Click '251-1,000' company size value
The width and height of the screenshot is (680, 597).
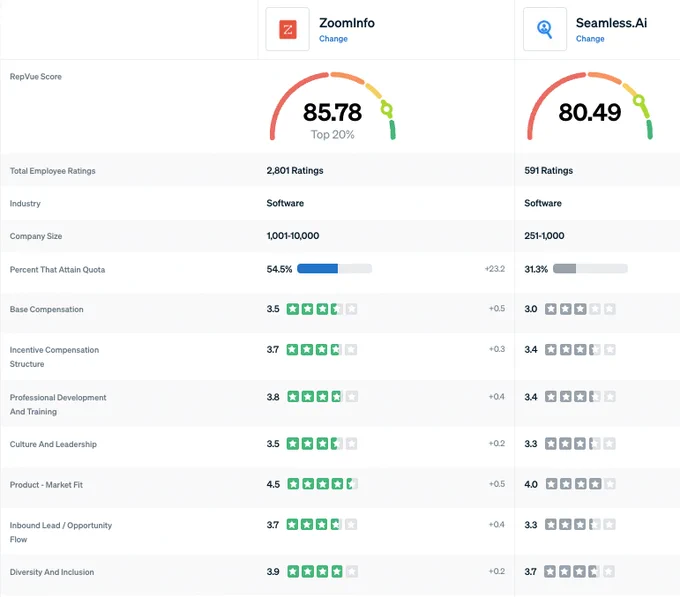coord(544,235)
